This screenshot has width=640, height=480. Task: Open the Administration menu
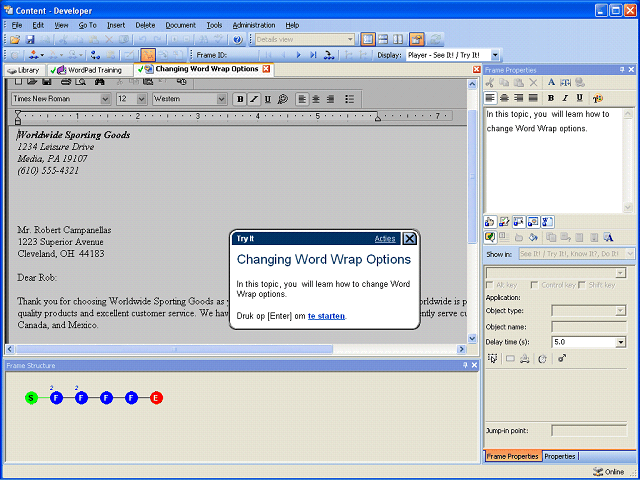254,25
